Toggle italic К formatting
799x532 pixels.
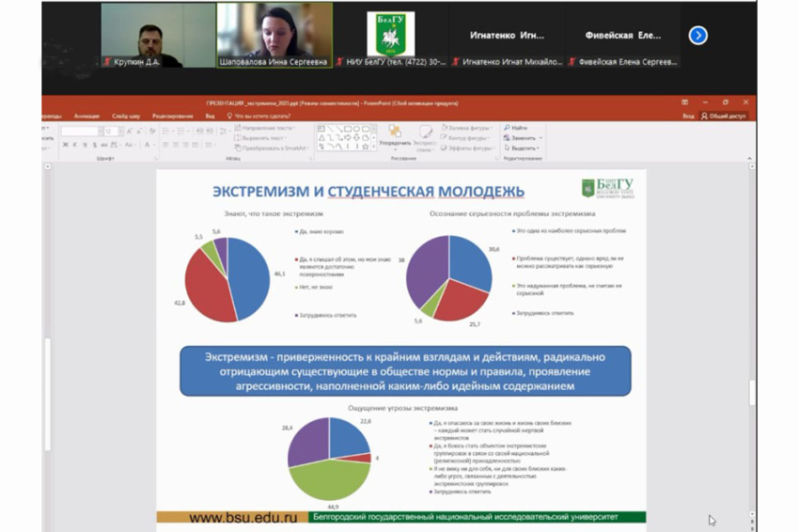74,145
